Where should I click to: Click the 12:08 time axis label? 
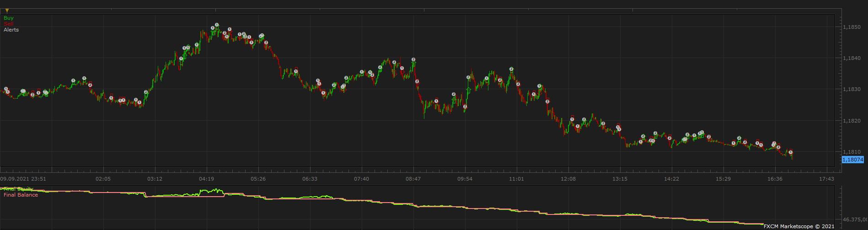point(568,179)
